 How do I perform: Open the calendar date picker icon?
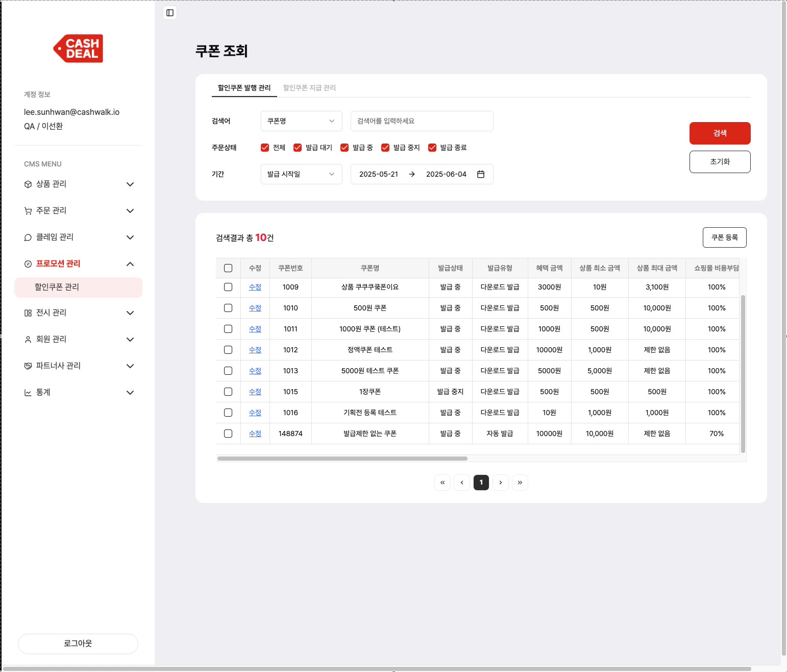tap(480, 174)
